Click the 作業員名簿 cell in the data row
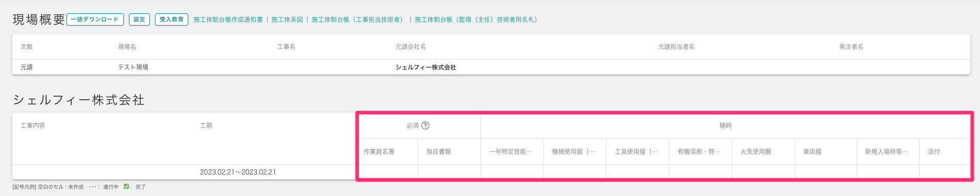This screenshot has width=980, height=196. click(x=387, y=172)
